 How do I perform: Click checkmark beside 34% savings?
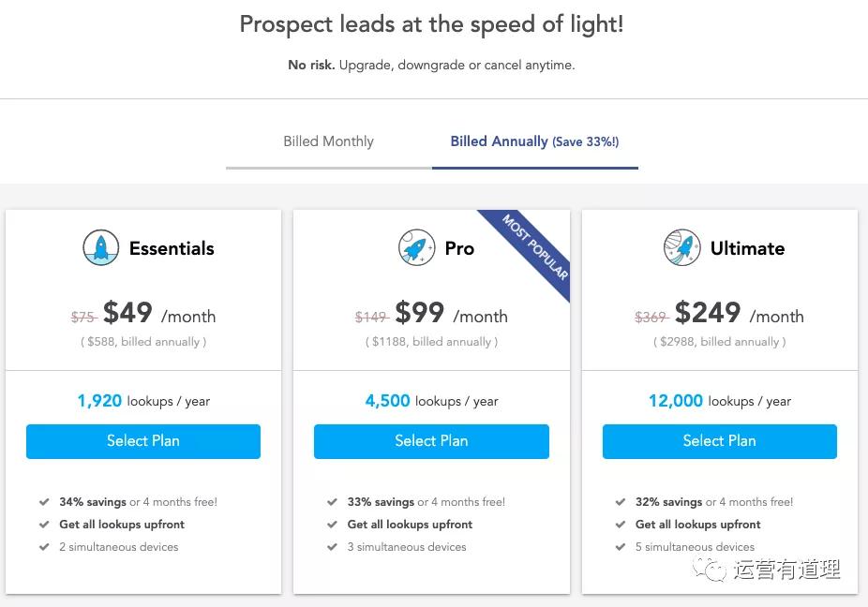44,502
